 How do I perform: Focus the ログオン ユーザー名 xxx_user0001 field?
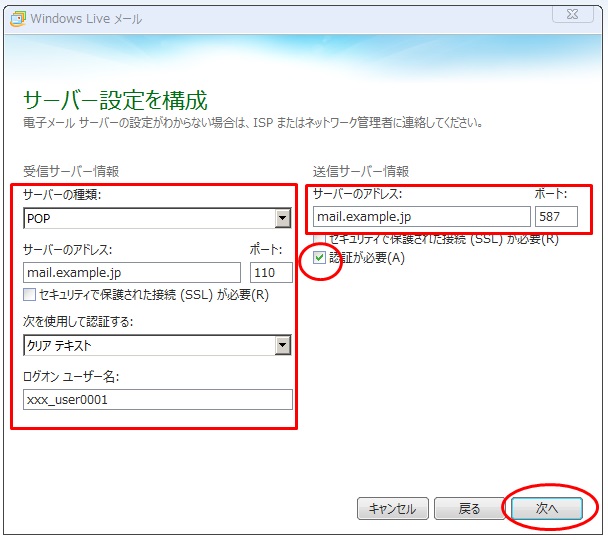click(157, 400)
